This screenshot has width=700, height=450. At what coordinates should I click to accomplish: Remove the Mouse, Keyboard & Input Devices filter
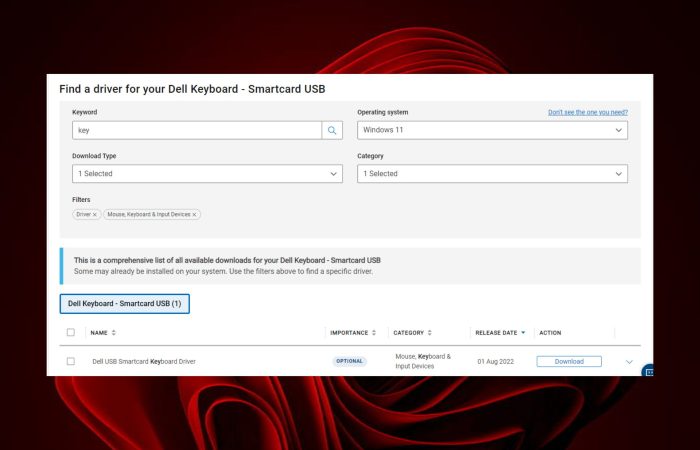pyautogui.click(x=194, y=215)
